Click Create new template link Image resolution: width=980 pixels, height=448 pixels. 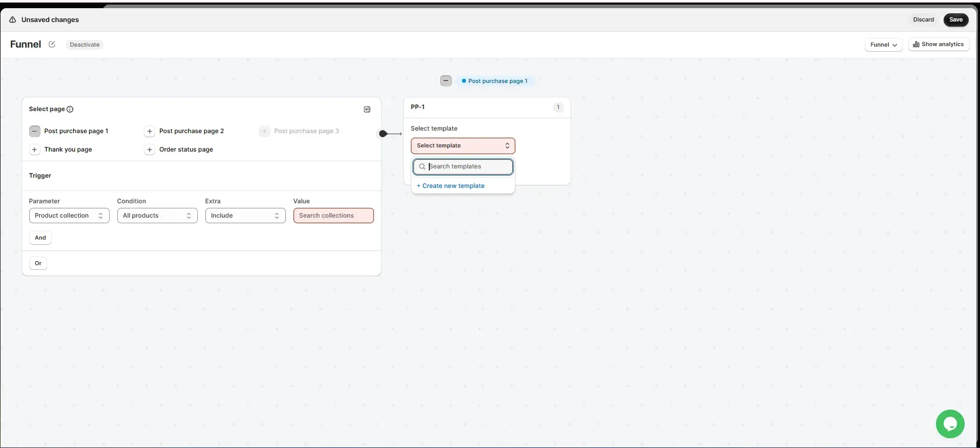tap(451, 186)
